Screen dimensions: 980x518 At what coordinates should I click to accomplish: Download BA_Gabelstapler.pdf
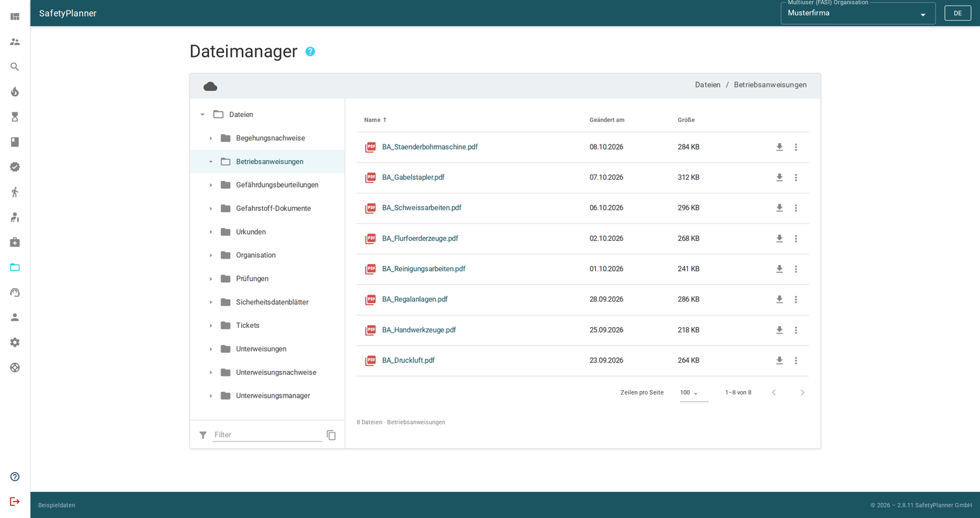pos(779,178)
